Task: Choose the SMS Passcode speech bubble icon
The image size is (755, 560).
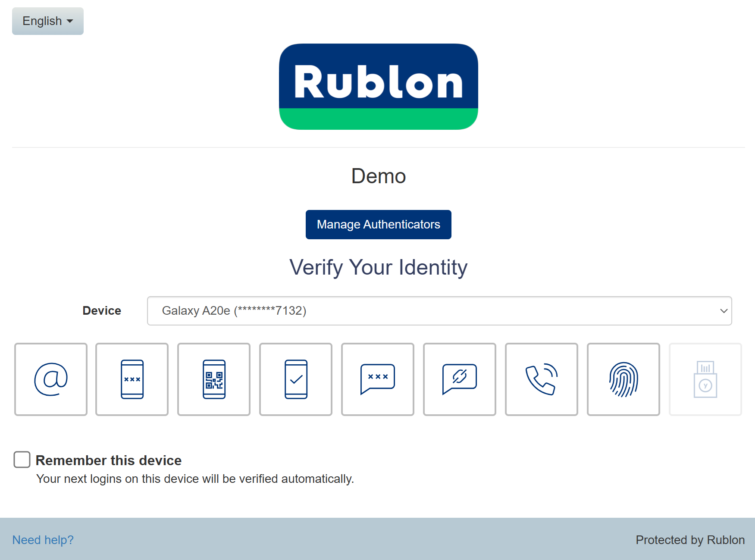Action: 378,379
